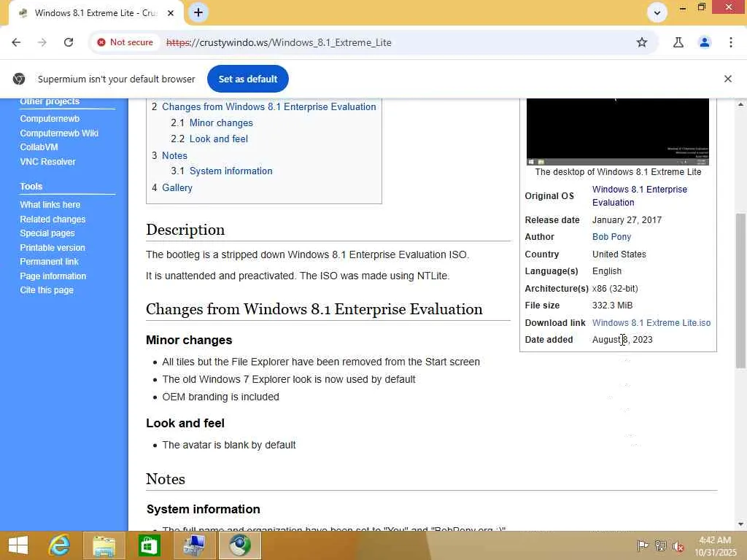Open the Computernewb Wiki sidebar link
Image resolution: width=747 pixels, height=560 pixels.
click(x=59, y=133)
